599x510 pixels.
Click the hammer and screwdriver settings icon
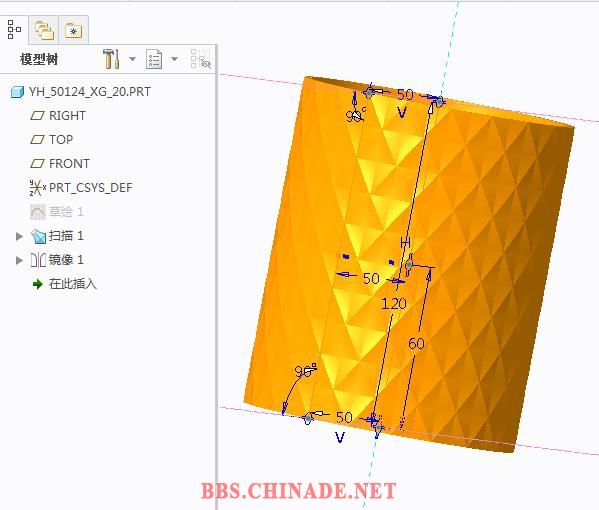111,59
